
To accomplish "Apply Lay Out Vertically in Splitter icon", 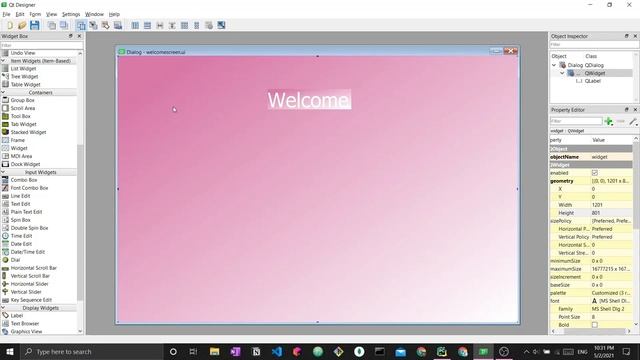I will (172, 25).
